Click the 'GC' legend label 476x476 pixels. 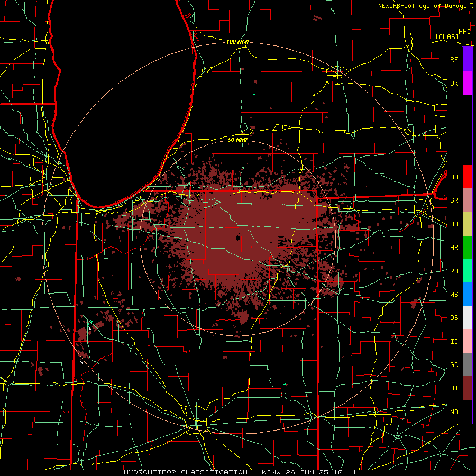click(x=454, y=365)
